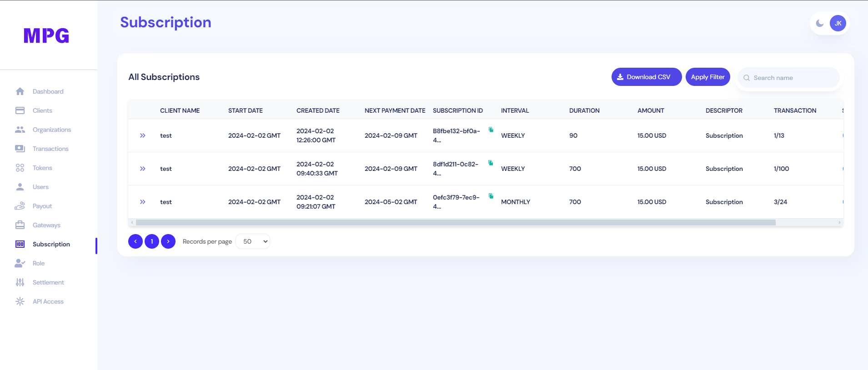
Task: Click the Organizations people icon
Action: [20, 130]
